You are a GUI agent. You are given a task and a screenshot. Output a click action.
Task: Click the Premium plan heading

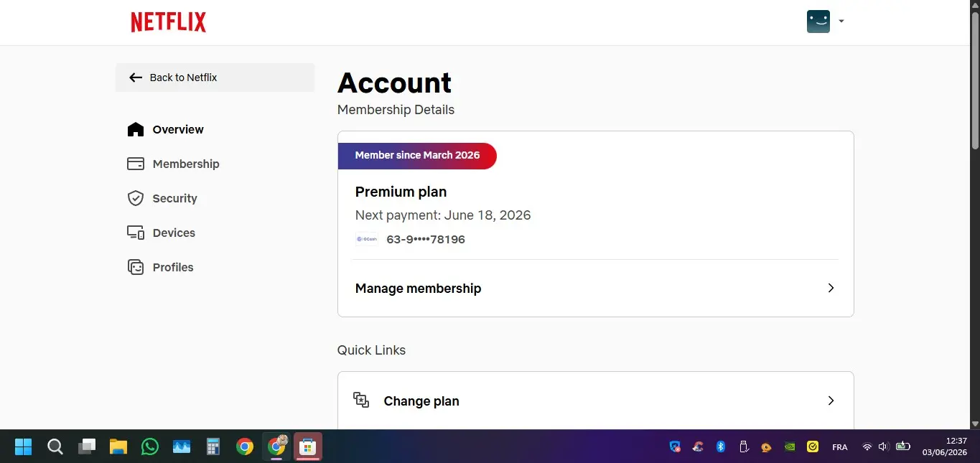pyautogui.click(x=401, y=192)
